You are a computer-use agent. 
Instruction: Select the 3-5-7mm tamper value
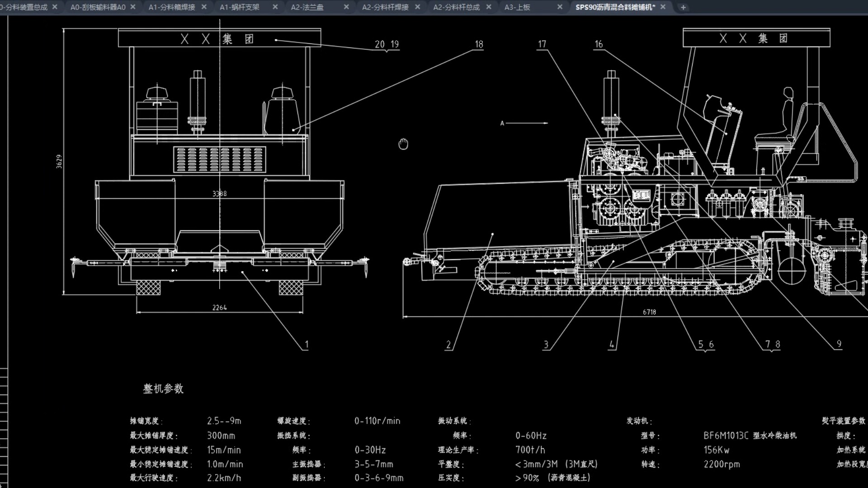(374, 465)
